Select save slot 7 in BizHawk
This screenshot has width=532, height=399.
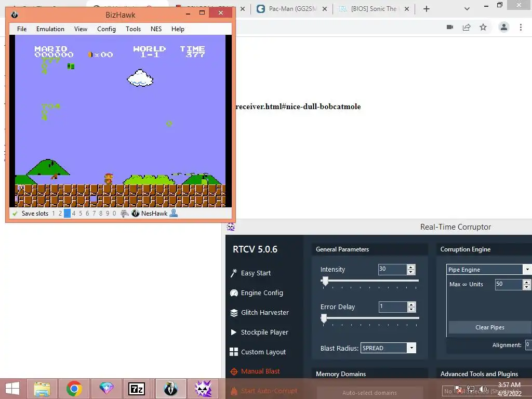tap(94, 214)
